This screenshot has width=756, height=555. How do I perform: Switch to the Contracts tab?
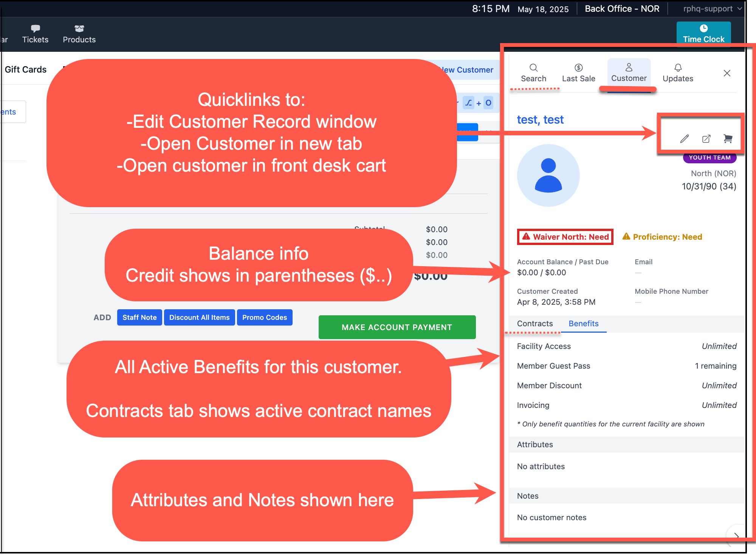tap(535, 324)
